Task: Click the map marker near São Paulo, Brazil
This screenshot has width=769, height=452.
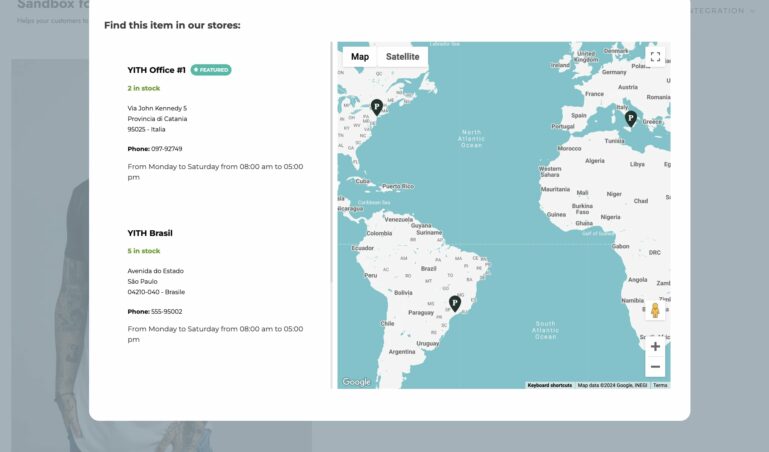Action: pos(455,303)
